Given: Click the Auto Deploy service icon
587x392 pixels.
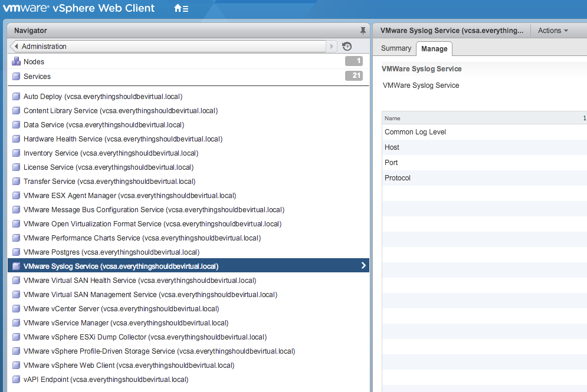Looking at the screenshot, I should click(16, 97).
